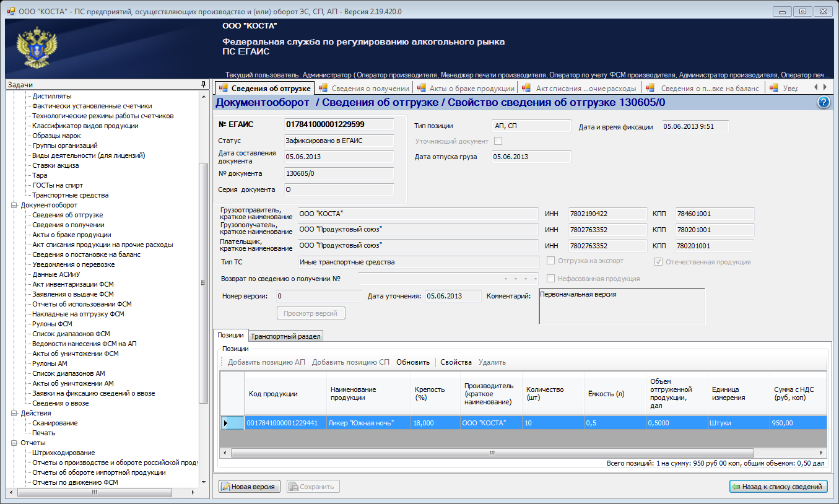Pin the Задачи panel with the pushpin icon
839x504 pixels.
coord(202,84)
